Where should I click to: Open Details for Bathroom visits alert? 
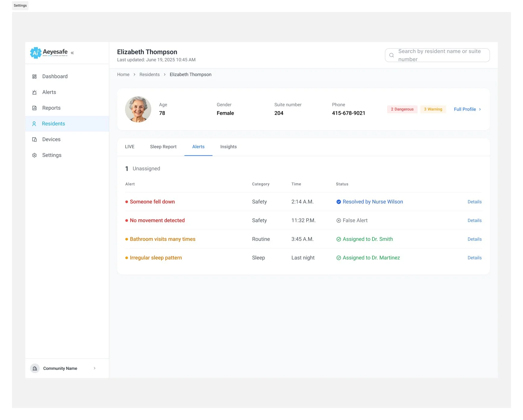[x=475, y=239]
